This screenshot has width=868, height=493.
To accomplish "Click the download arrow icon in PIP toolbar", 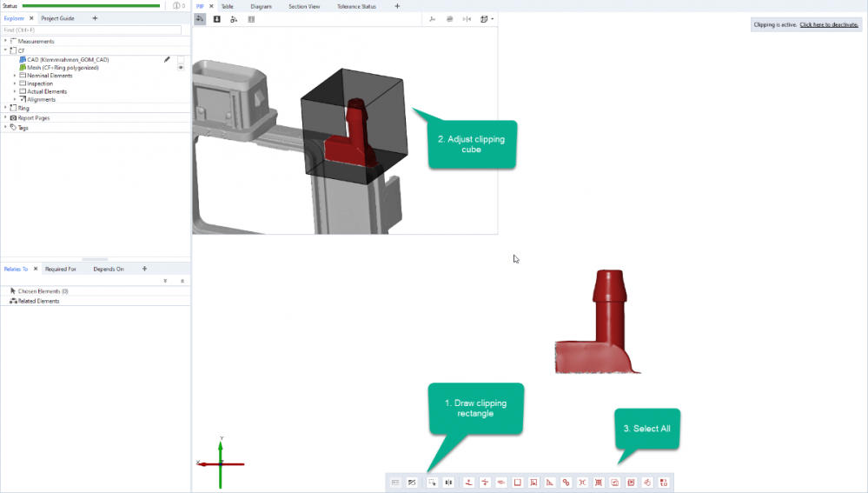I will click(216, 18).
